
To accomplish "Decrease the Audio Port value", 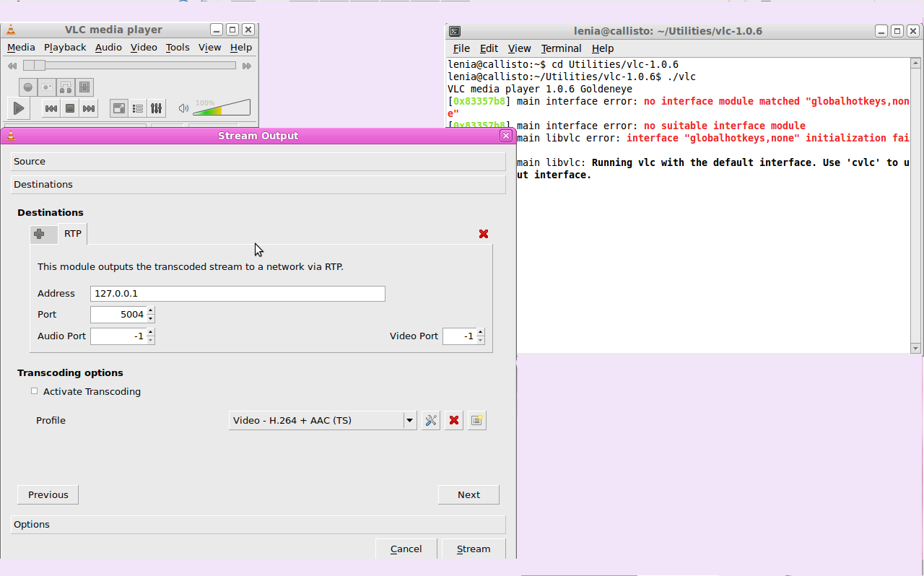I will (150, 340).
